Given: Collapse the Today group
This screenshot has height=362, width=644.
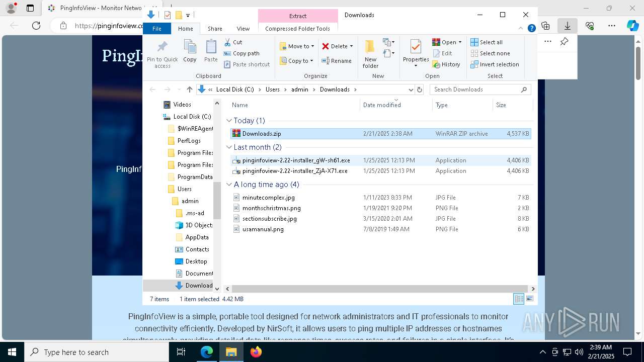Looking at the screenshot, I should click(x=229, y=121).
